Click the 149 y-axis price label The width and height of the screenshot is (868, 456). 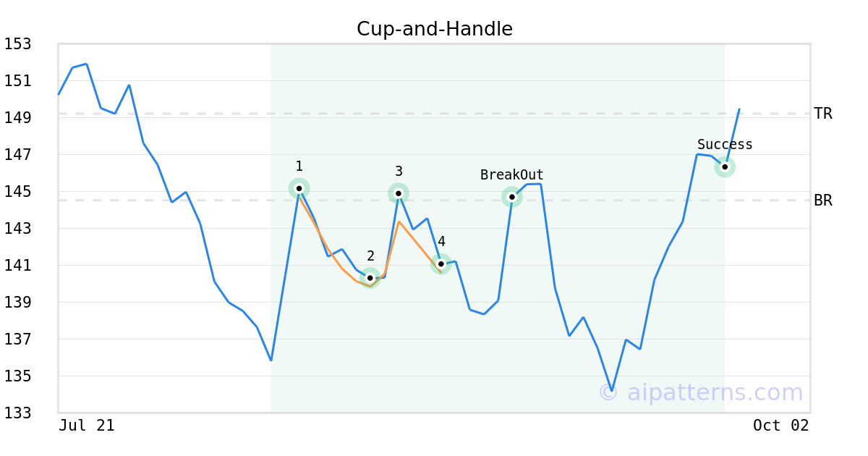(17, 118)
